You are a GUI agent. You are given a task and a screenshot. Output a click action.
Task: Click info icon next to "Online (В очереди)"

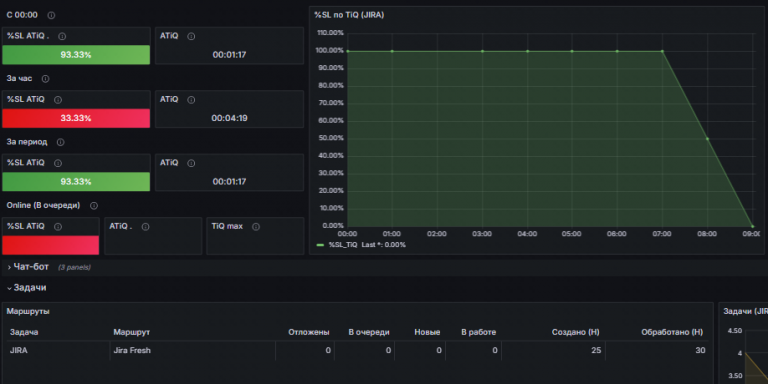(94, 206)
